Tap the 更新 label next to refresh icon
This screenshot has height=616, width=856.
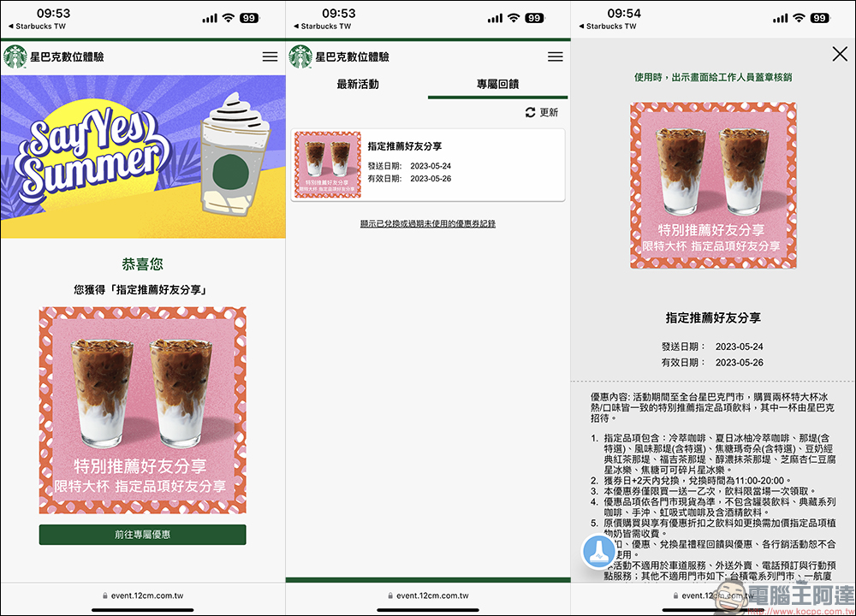pos(548,113)
